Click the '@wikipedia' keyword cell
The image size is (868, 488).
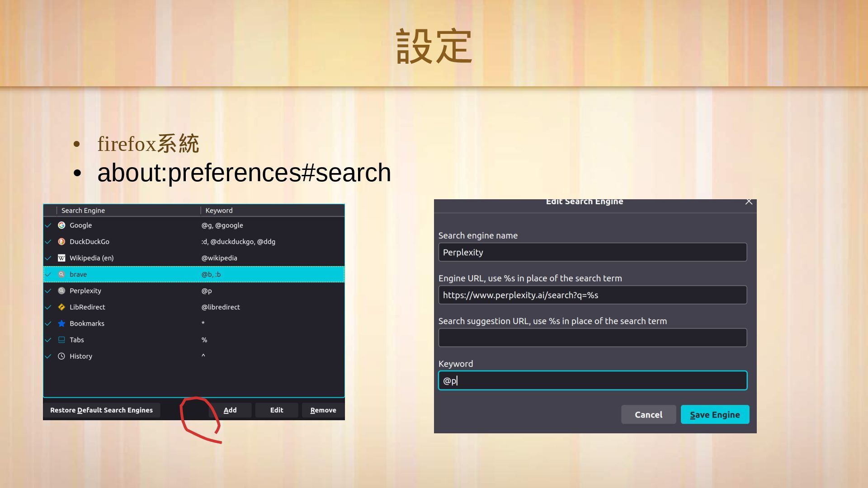pos(219,258)
